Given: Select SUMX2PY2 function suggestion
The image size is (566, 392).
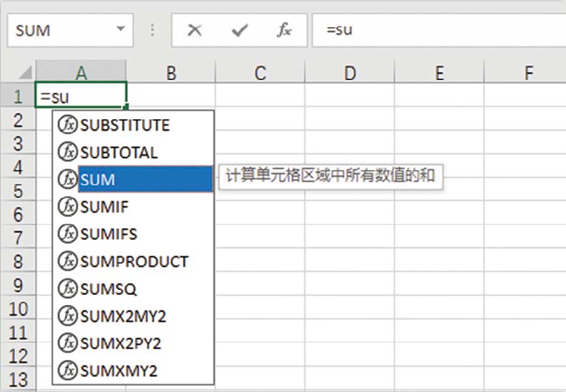Looking at the screenshot, I should [121, 343].
